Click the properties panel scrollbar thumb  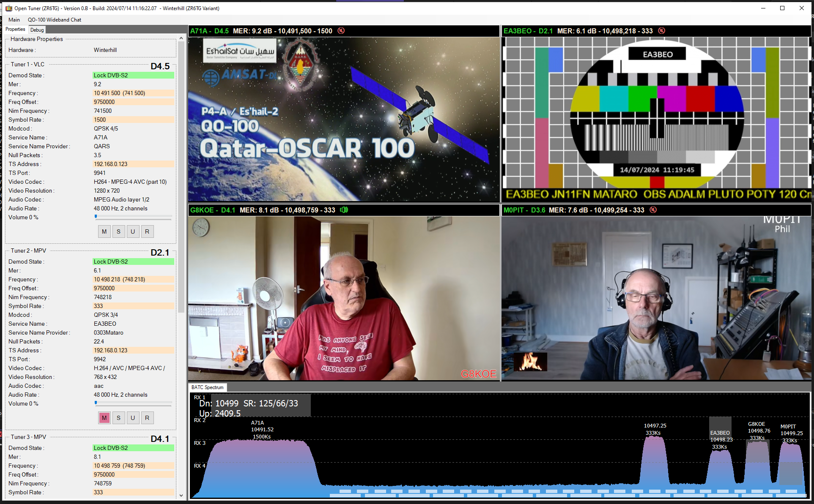tap(181, 177)
